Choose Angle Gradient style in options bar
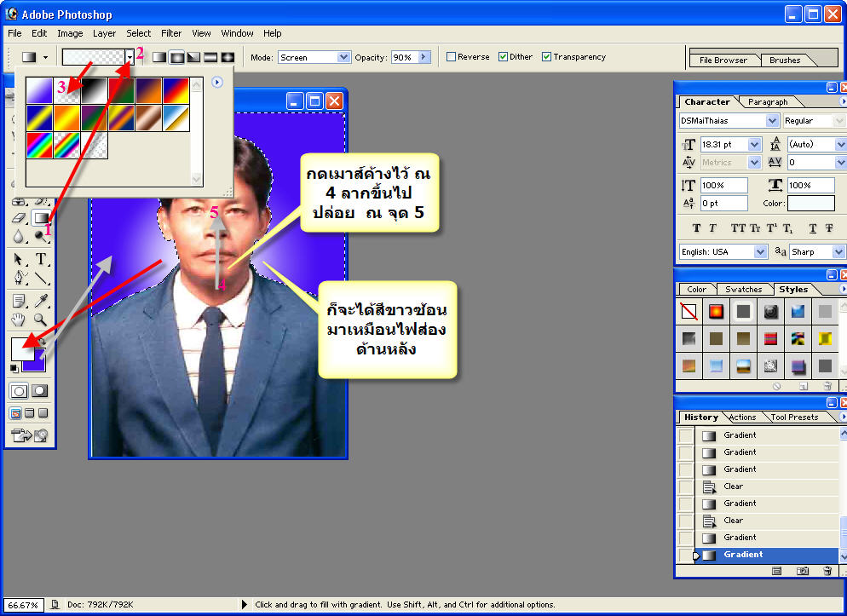Screen dimensions: 847x616 (193, 57)
